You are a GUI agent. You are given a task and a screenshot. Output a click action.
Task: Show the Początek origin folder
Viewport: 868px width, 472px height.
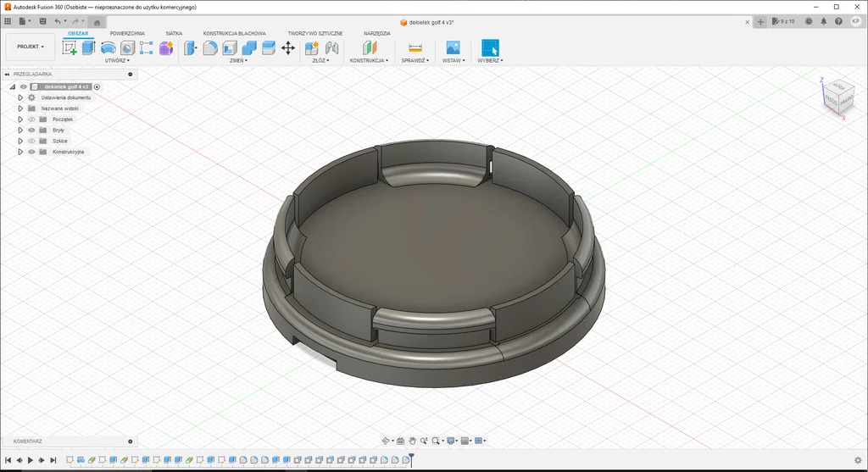click(x=31, y=119)
